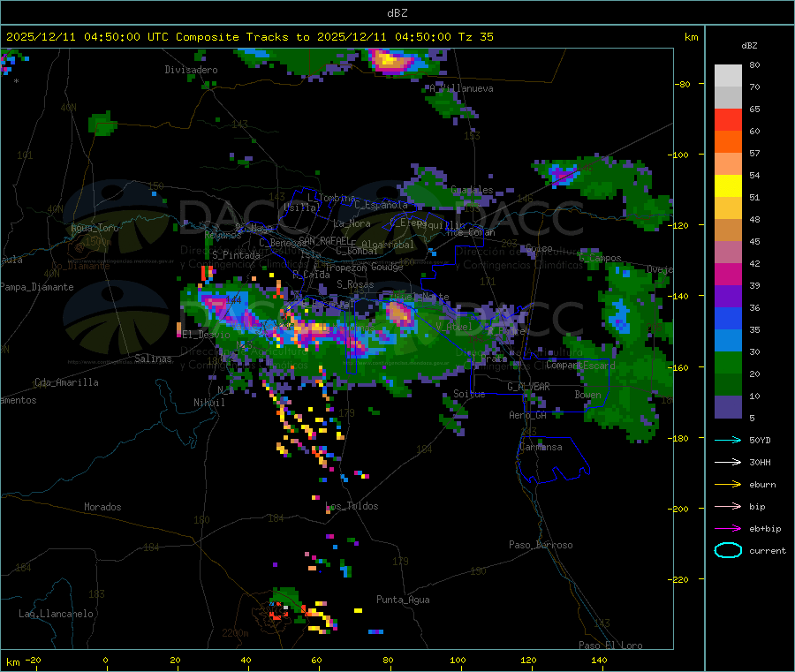Click the 140 km bottom axis label
Viewport: 795px width, 672px height.
[599, 660]
